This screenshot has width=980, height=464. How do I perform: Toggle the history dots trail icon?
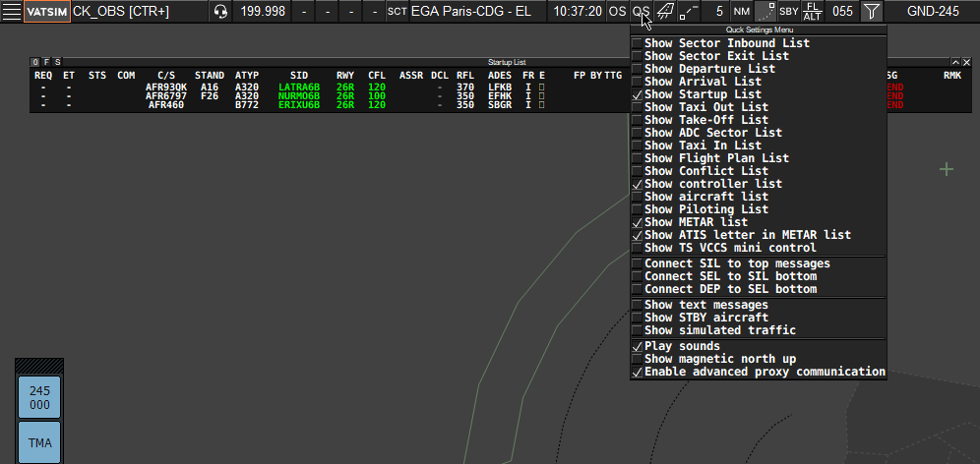pyautogui.click(x=766, y=11)
